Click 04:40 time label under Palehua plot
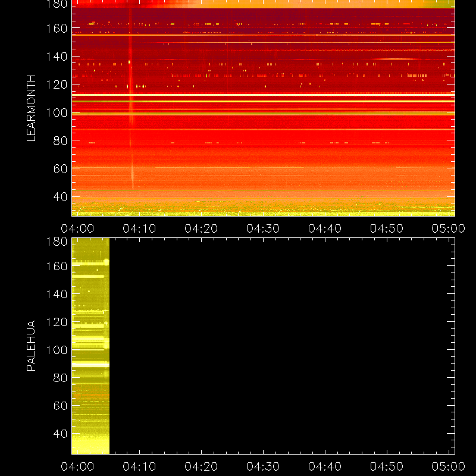The height and width of the screenshot is (476, 476). (x=325, y=466)
